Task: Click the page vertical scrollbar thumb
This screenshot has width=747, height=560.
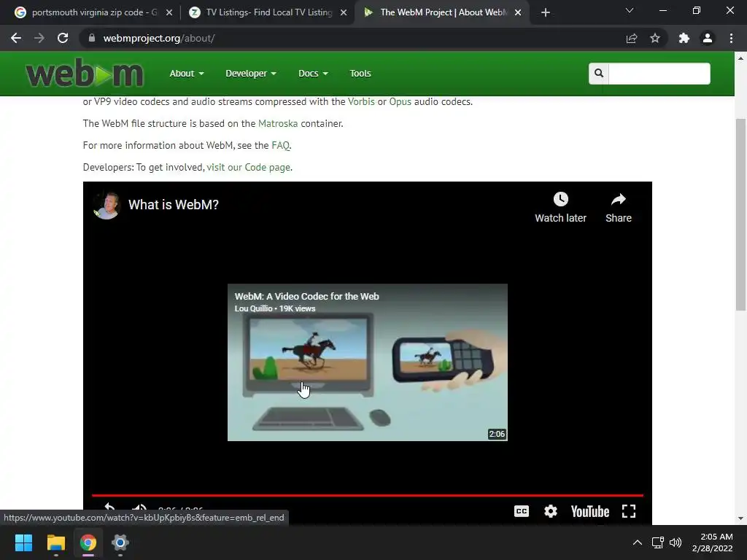Action: pos(740,215)
